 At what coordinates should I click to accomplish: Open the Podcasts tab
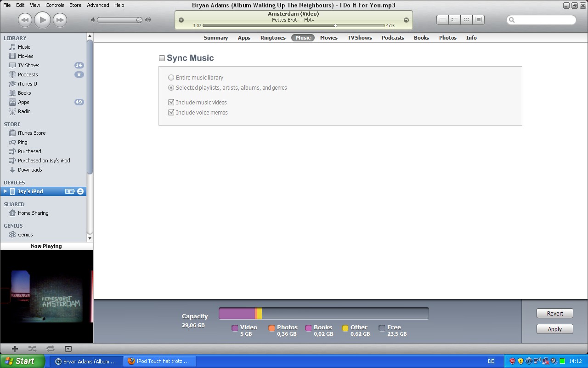pyautogui.click(x=393, y=38)
